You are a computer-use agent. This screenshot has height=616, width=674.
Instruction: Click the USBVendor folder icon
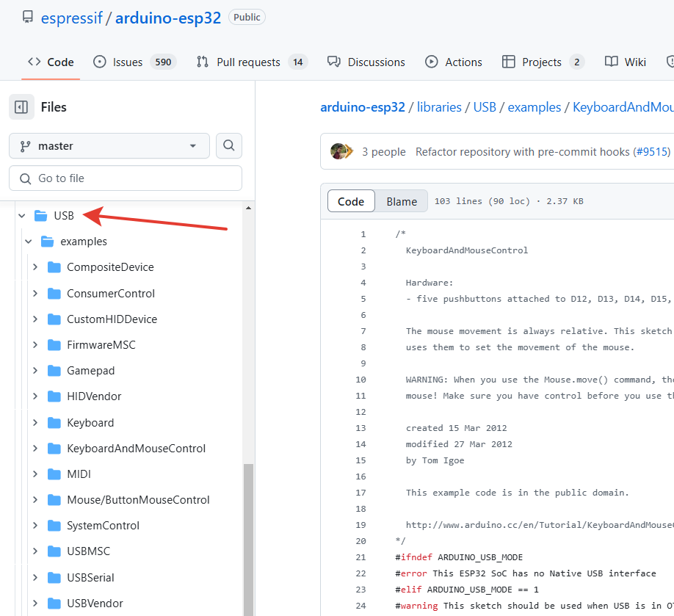pos(54,604)
